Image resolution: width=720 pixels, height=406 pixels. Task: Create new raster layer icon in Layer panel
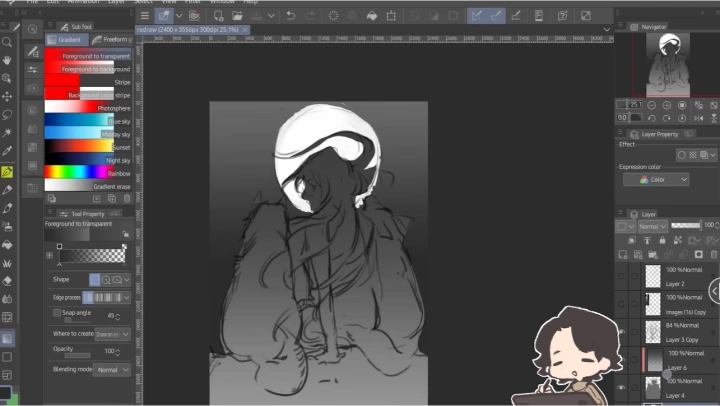point(623,254)
